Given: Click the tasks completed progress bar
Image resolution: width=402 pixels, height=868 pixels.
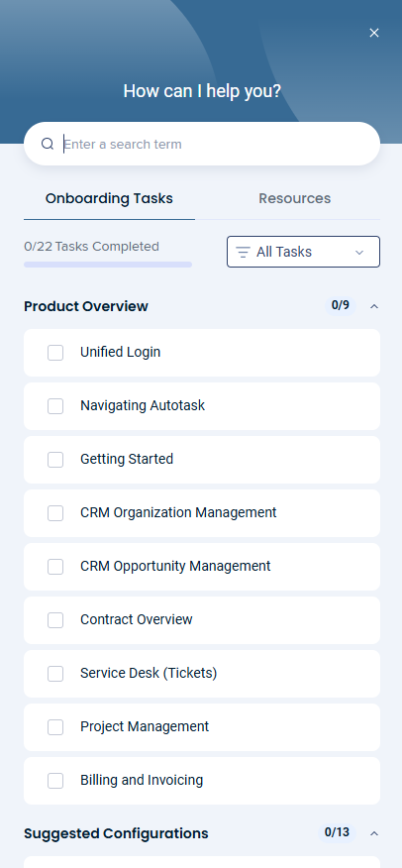Looking at the screenshot, I should (108, 265).
